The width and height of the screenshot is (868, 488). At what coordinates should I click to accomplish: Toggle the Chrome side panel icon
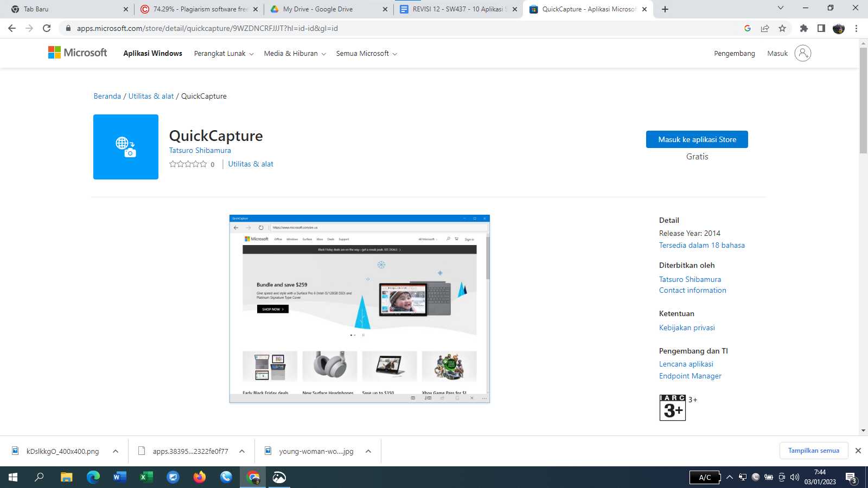click(x=821, y=28)
